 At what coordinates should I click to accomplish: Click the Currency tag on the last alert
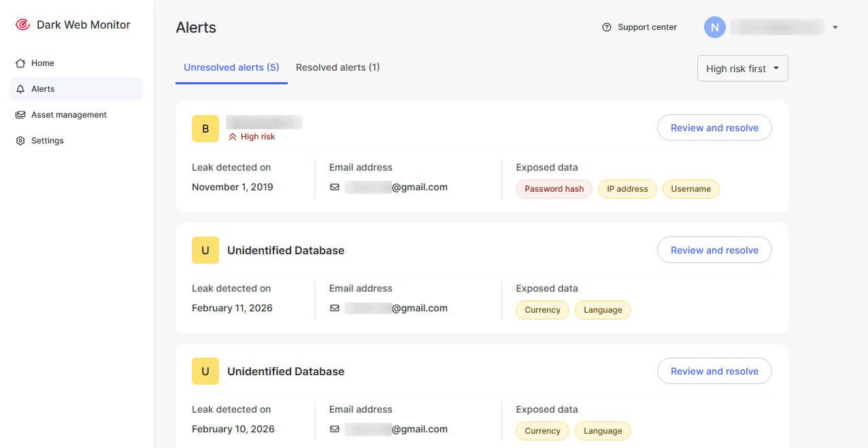click(x=542, y=430)
